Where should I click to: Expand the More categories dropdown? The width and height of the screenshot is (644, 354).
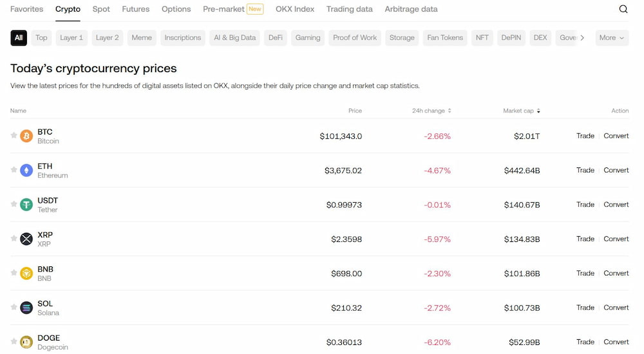[612, 38]
